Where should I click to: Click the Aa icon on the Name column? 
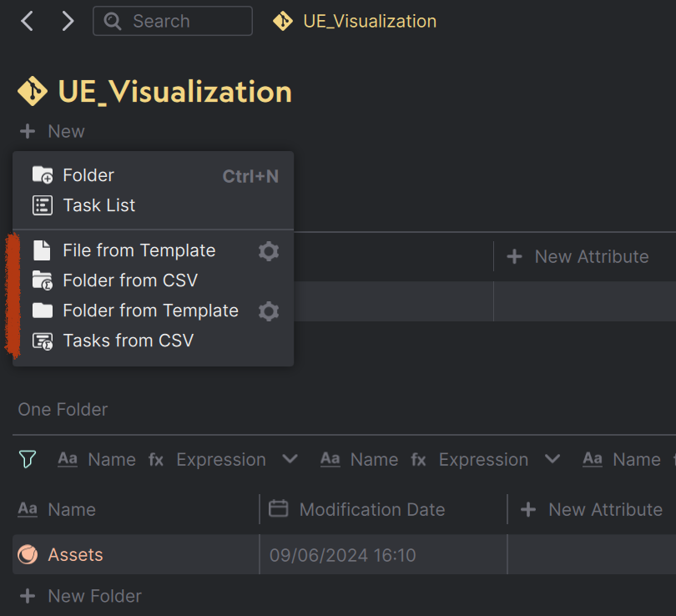(x=29, y=509)
